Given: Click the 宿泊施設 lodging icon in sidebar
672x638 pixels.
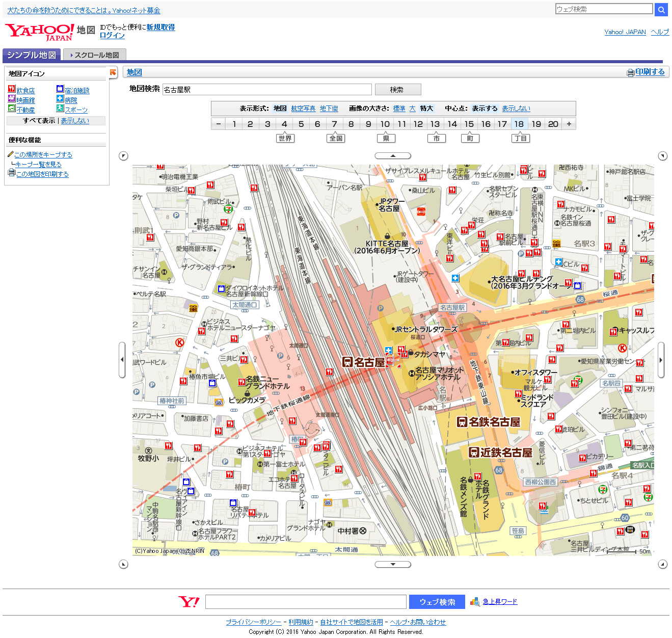Looking at the screenshot, I should point(60,89).
